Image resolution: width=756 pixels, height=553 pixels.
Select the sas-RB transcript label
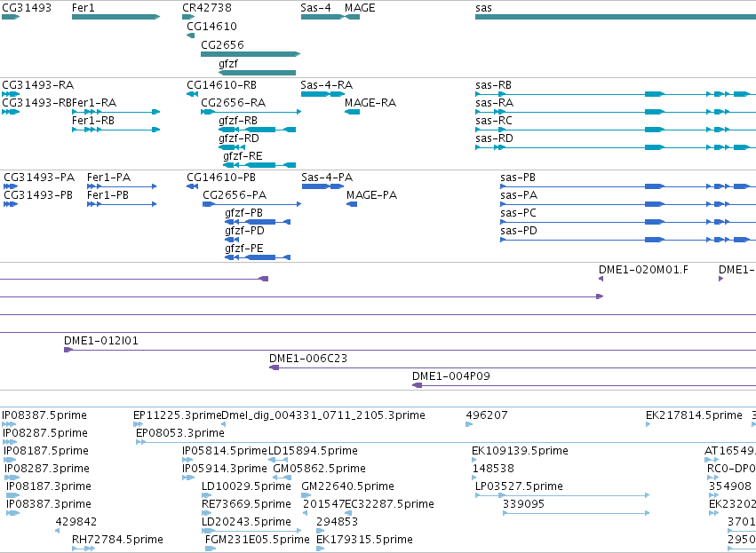pos(494,85)
